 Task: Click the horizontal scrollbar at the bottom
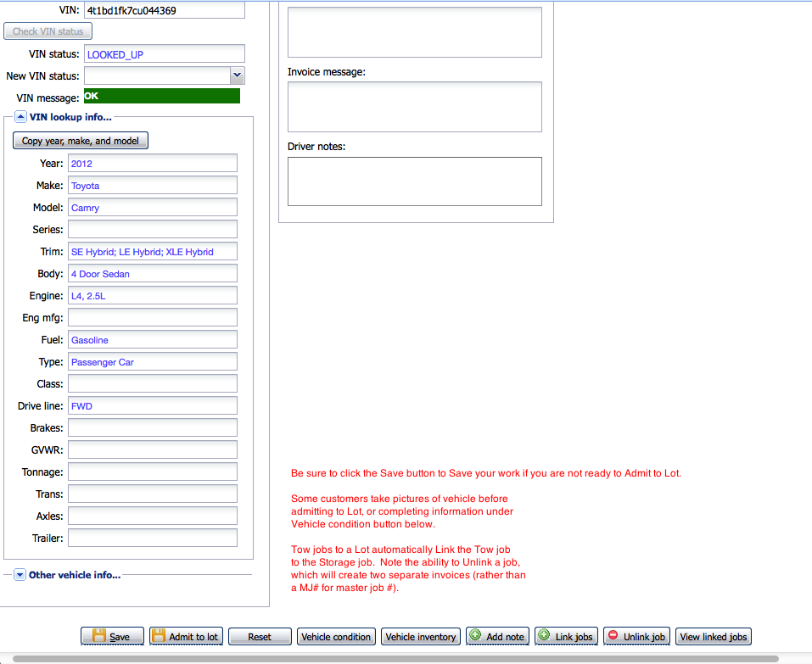[x=395, y=658]
